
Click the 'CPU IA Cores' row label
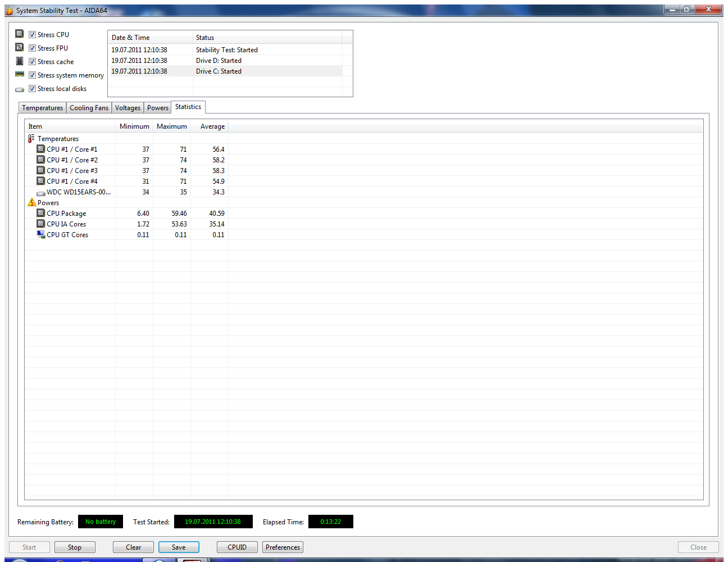(66, 224)
